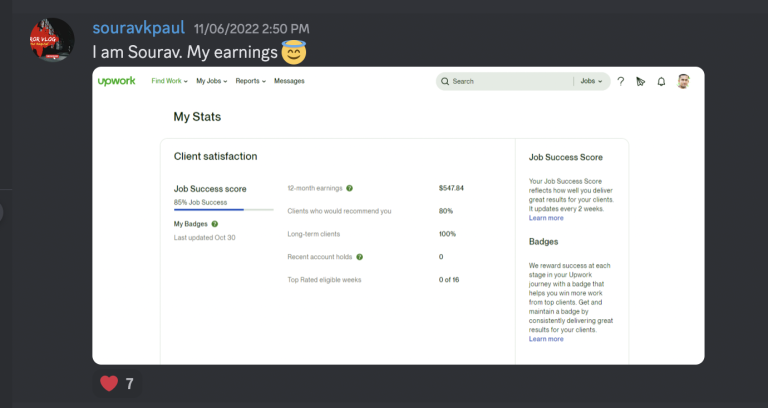This screenshot has width=768, height=408.
Task: Go to Messages in Upwork nav
Action: 289,81
